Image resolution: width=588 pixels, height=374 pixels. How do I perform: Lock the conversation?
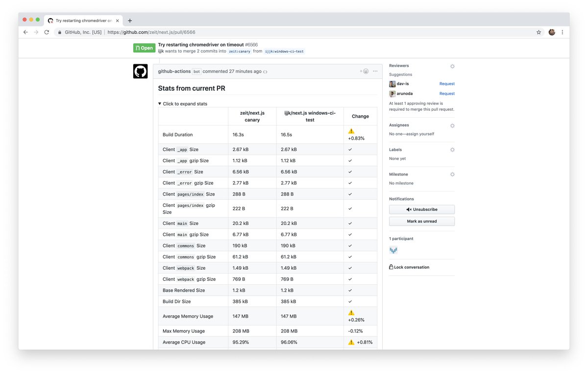tap(409, 267)
